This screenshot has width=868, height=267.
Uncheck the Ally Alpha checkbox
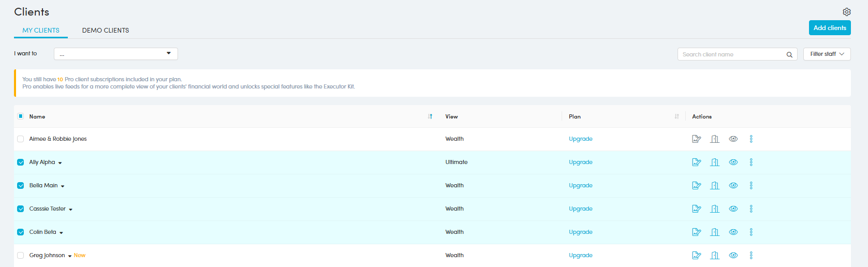coord(21,162)
